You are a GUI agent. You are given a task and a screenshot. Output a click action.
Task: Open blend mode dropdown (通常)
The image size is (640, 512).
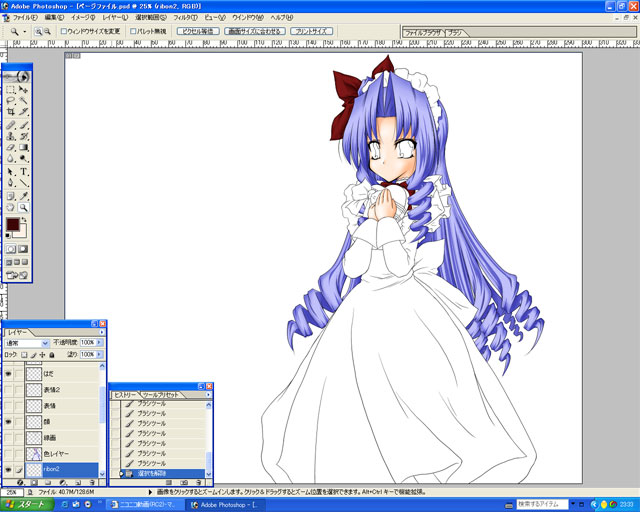pyautogui.click(x=27, y=343)
